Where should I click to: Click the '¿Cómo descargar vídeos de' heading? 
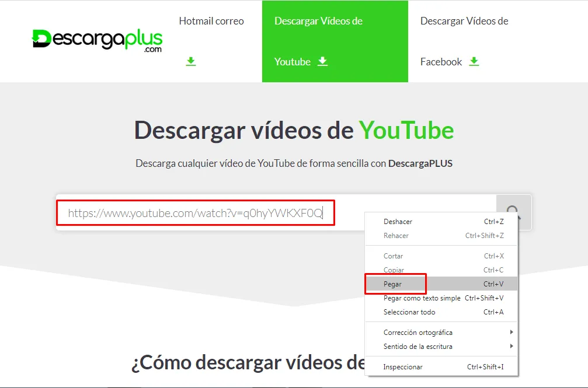(x=248, y=362)
